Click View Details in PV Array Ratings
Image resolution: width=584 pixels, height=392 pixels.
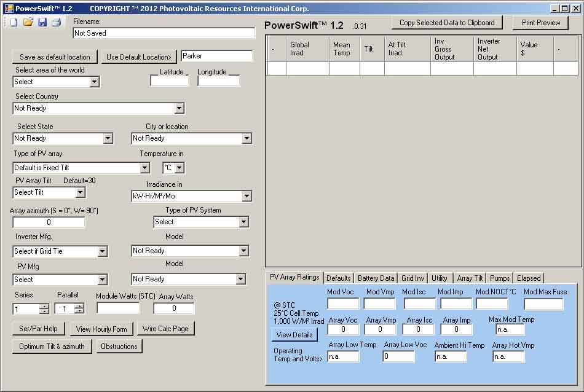click(x=294, y=335)
